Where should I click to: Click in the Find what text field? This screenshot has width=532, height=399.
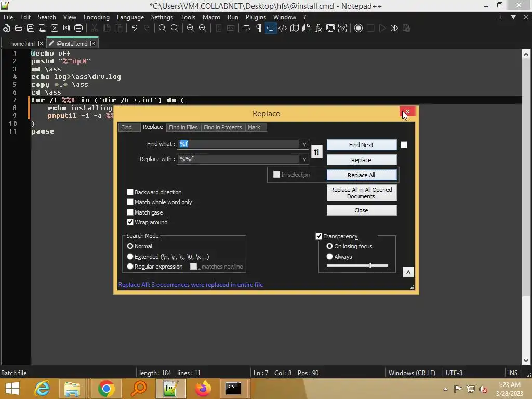238,144
